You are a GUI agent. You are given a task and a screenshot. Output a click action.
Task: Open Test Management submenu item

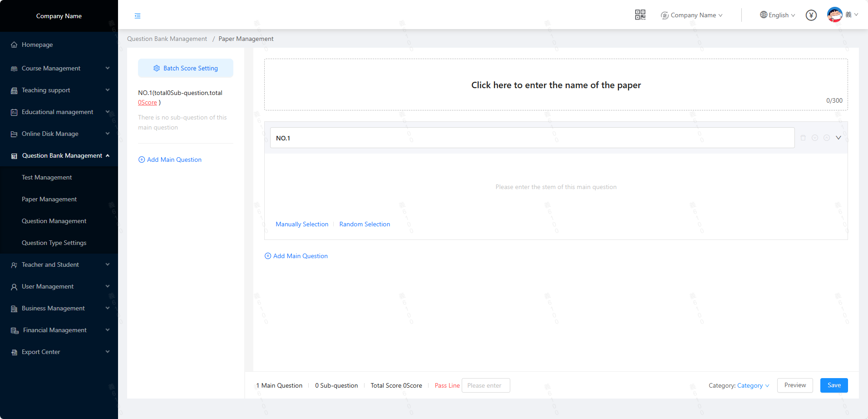tap(47, 177)
